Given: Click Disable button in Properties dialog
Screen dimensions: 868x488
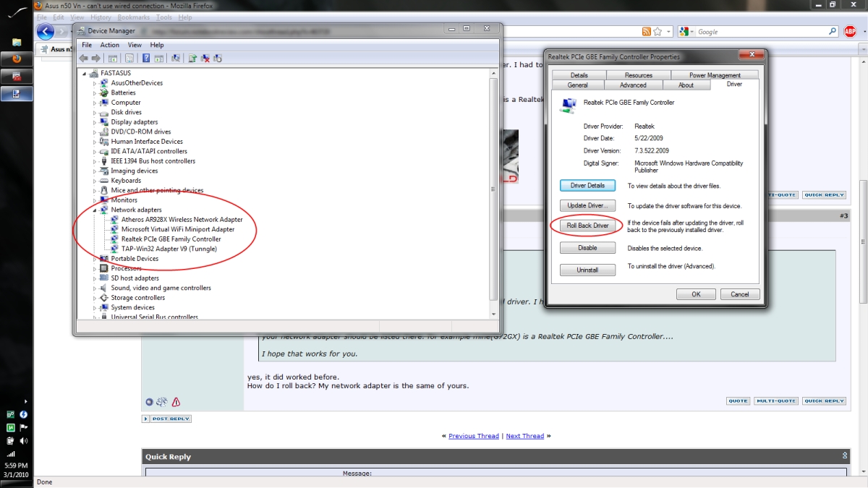Looking at the screenshot, I should click(587, 248).
